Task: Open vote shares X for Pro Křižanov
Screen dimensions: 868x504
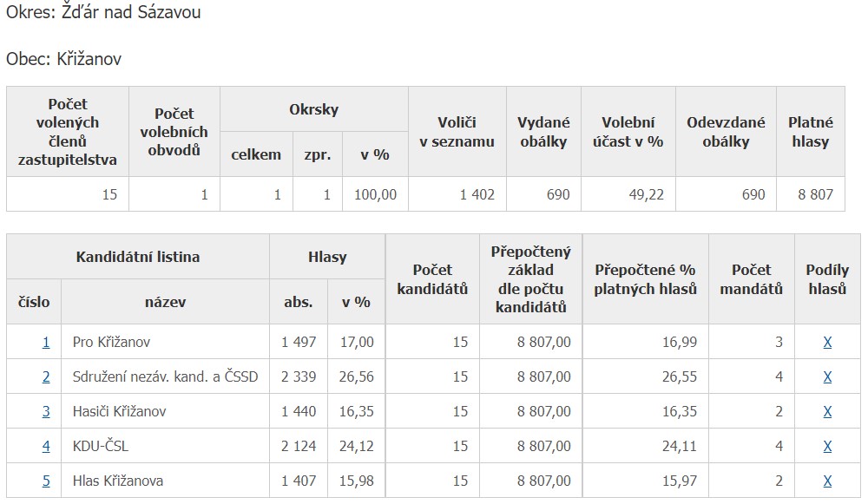Action: pyautogui.click(x=827, y=343)
